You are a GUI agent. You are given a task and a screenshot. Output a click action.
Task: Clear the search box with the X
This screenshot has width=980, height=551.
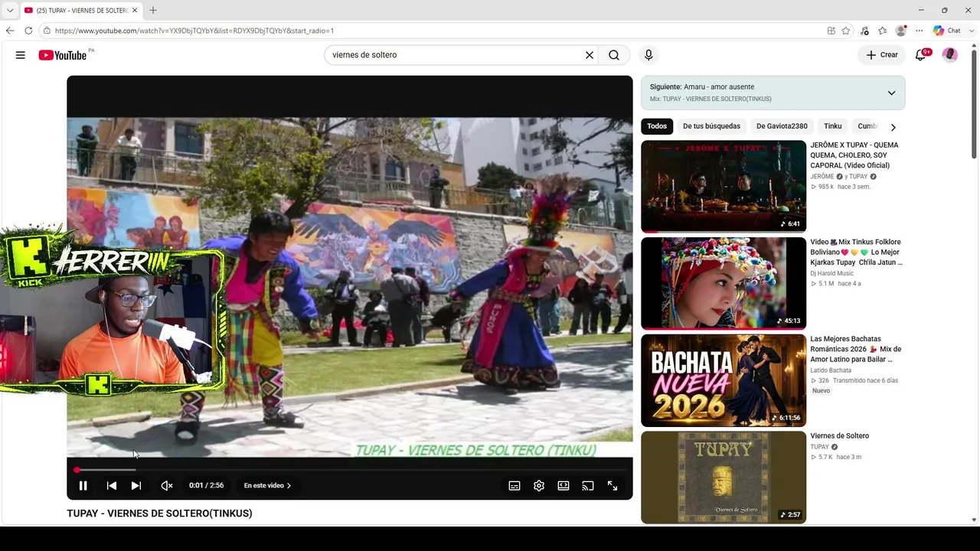tap(590, 55)
